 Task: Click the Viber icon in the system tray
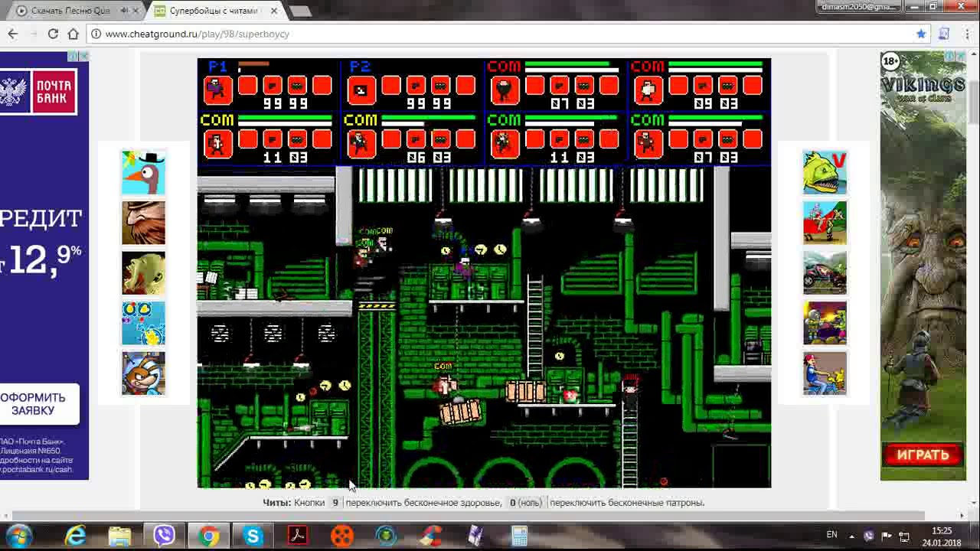[869, 536]
